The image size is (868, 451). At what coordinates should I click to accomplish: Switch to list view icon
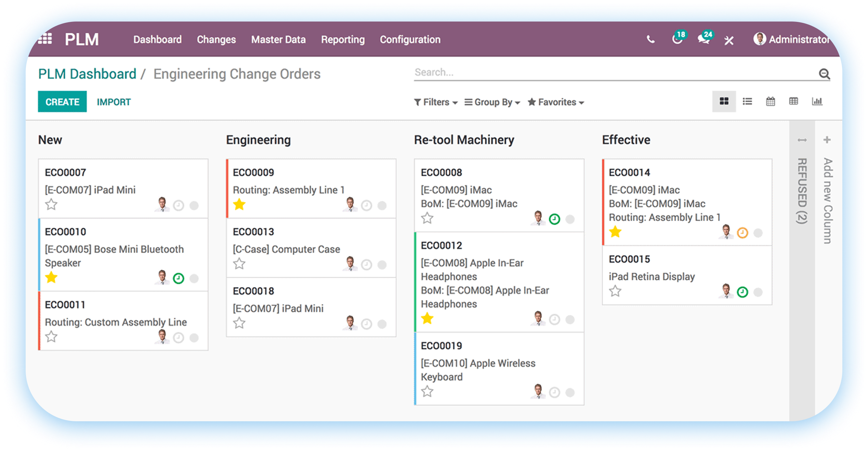point(747,101)
